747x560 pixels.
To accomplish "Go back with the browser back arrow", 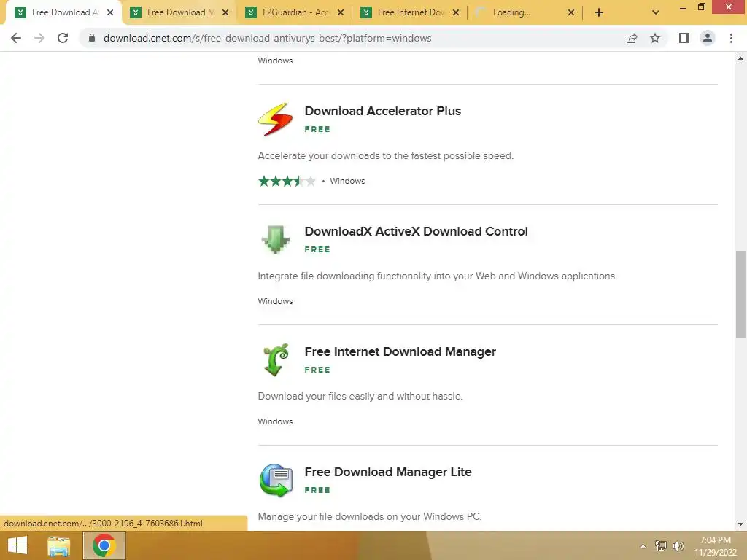I will point(16,38).
